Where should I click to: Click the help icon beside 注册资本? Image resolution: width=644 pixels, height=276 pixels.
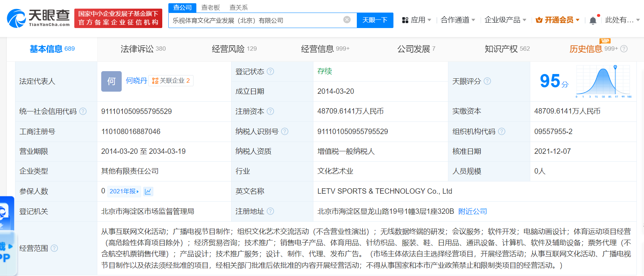coord(270,111)
